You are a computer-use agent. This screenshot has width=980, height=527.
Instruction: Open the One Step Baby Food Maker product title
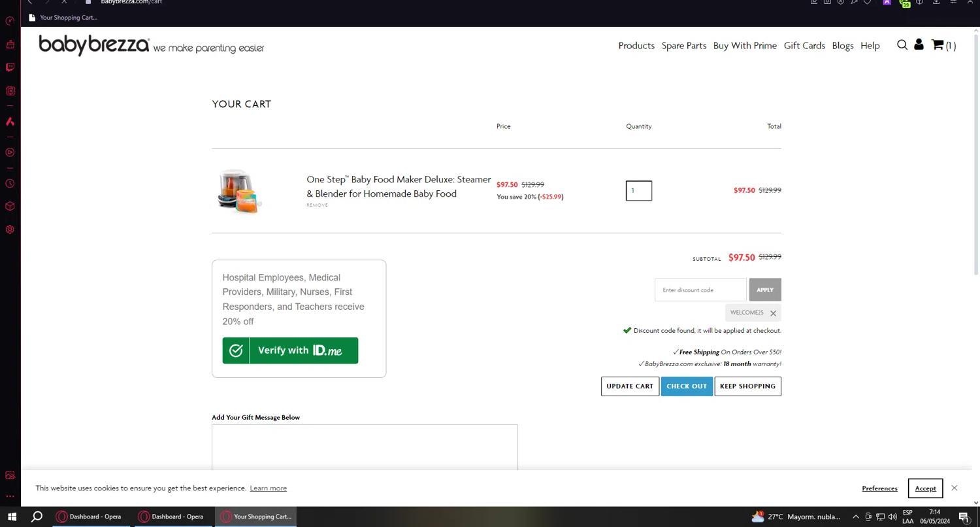point(399,186)
